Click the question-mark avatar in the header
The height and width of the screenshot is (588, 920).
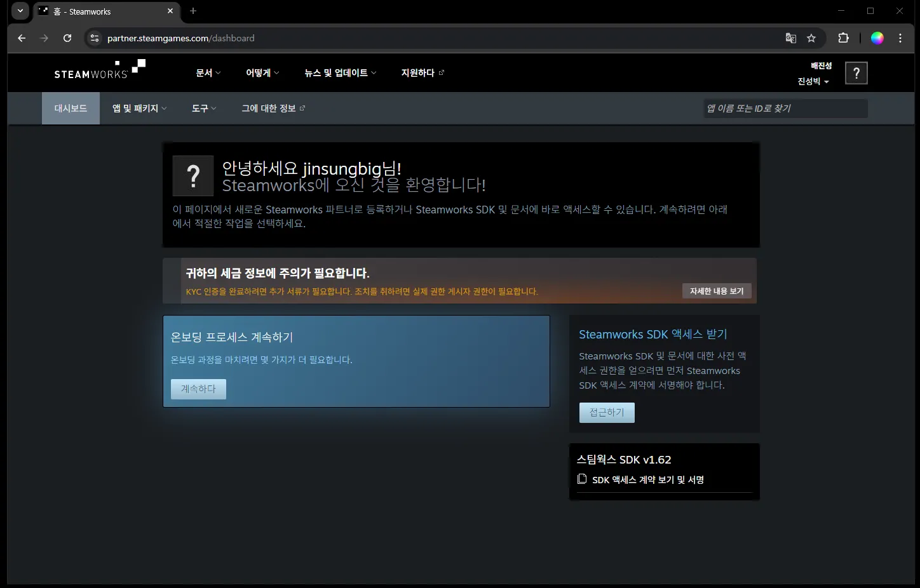[856, 73]
